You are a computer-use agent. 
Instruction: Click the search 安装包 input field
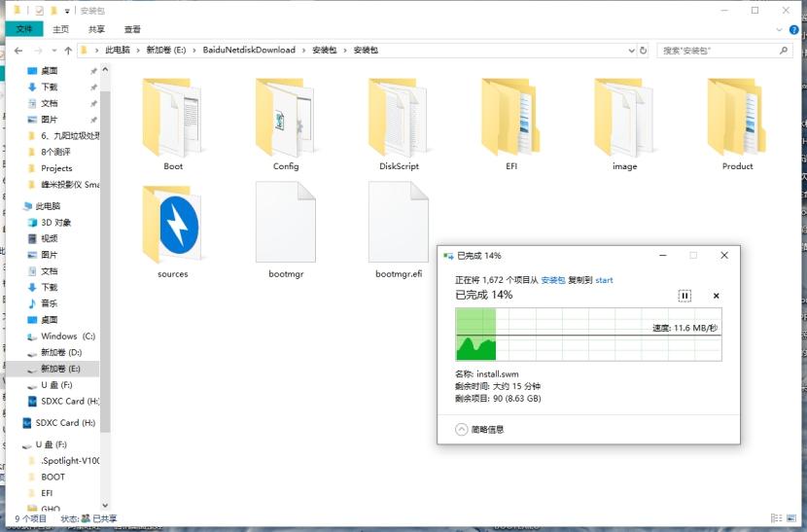[x=719, y=51]
